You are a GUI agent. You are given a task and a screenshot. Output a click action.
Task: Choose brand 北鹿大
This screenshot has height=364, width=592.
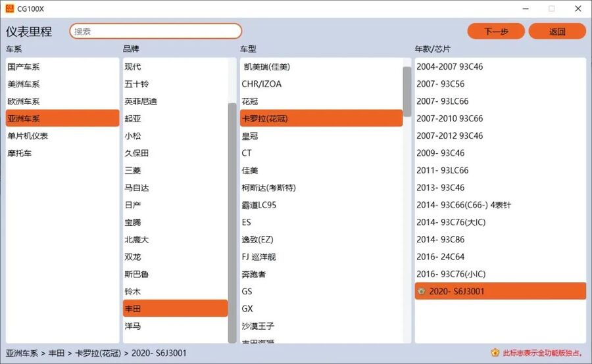(175, 240)
